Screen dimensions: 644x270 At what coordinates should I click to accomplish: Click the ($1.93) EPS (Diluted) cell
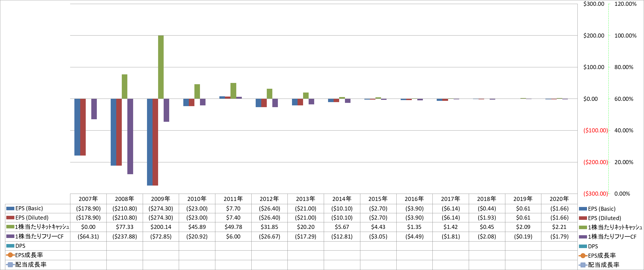tap(487, 218)
